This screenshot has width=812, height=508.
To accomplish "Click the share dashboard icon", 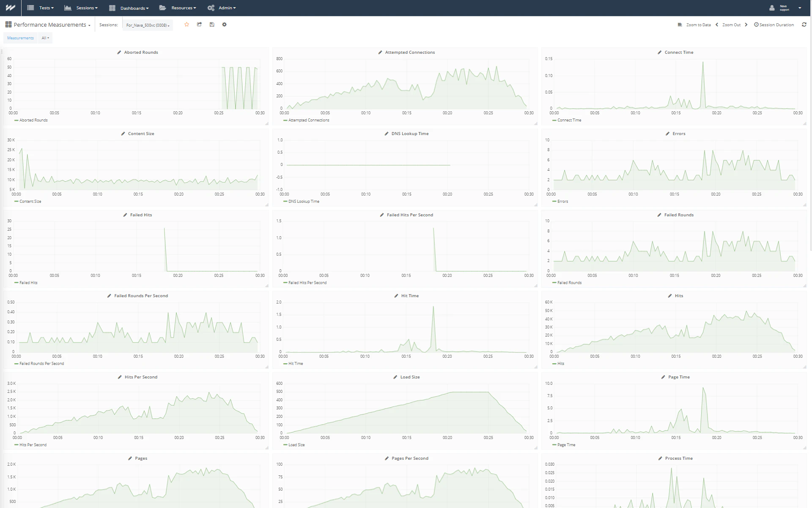I will pyautogui.click(x=199, y=25).
